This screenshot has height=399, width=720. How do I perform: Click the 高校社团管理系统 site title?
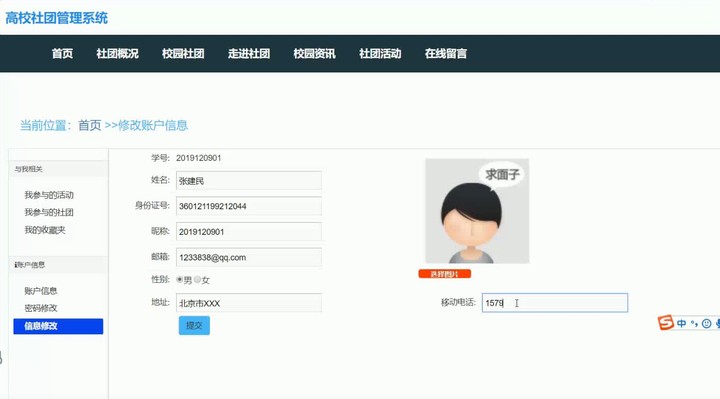point(56,18)
